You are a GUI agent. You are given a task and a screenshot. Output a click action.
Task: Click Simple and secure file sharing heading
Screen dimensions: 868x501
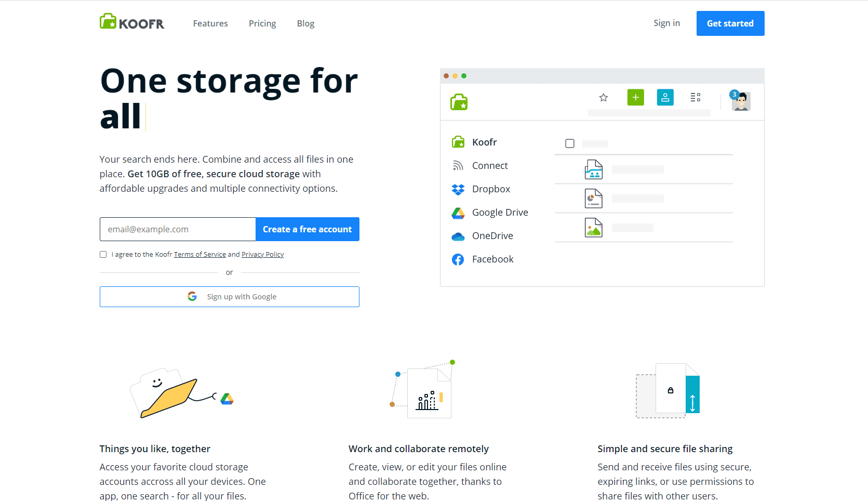(665, 449)
